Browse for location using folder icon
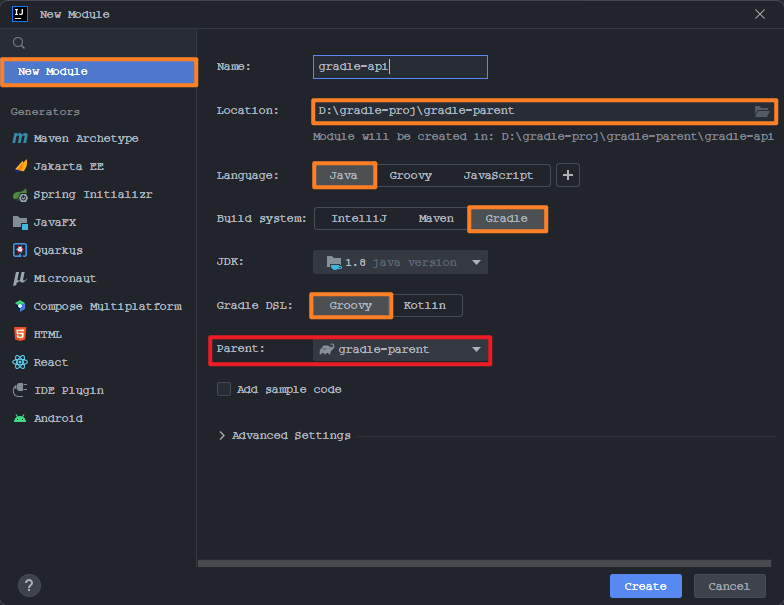The height and width of the screenshot is (605, 784). tap(762, 111)
